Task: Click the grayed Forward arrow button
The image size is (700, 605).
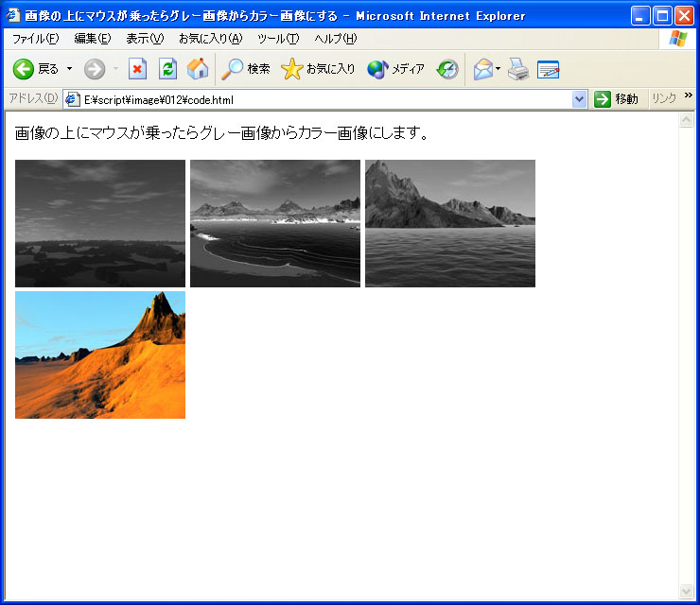Action: point(95,69)
